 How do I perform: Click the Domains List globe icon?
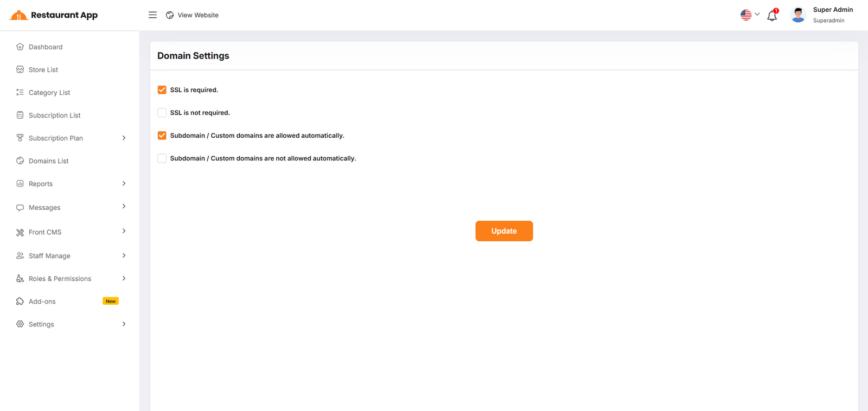(20, 161)
